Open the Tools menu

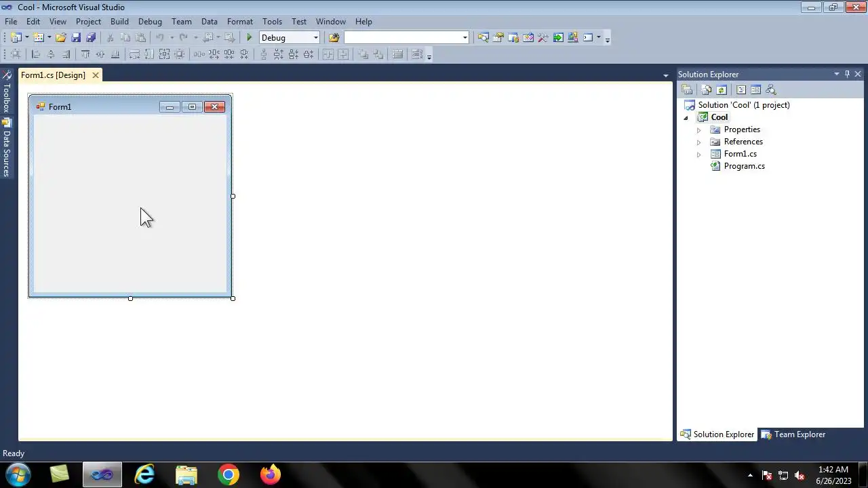click(x=272, y=22)
